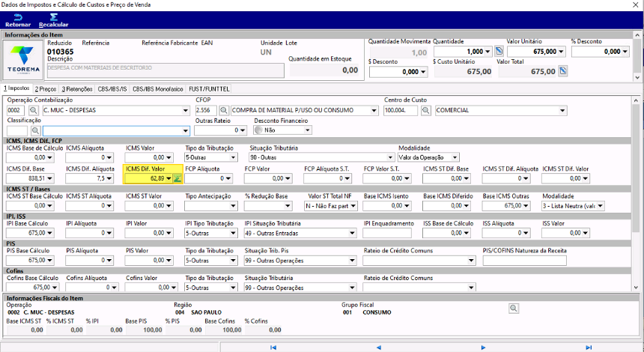Click the CFOP magnifier search icon
644x352 pixels.
tap(223, 111)
